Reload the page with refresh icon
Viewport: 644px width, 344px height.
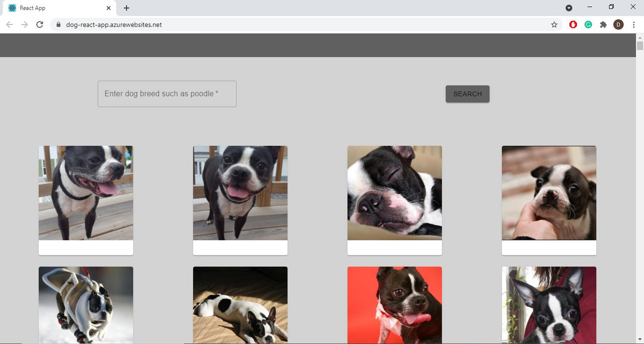(40, 25)
